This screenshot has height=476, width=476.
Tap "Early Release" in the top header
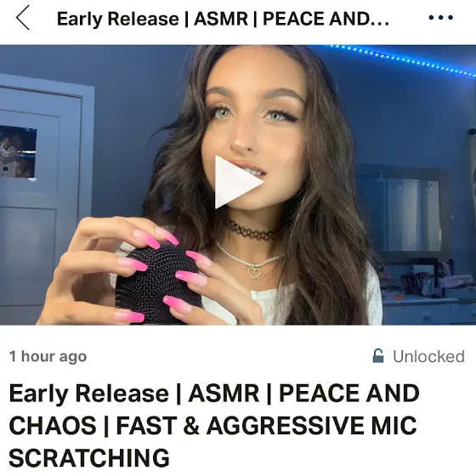click(x=118, y=19)
